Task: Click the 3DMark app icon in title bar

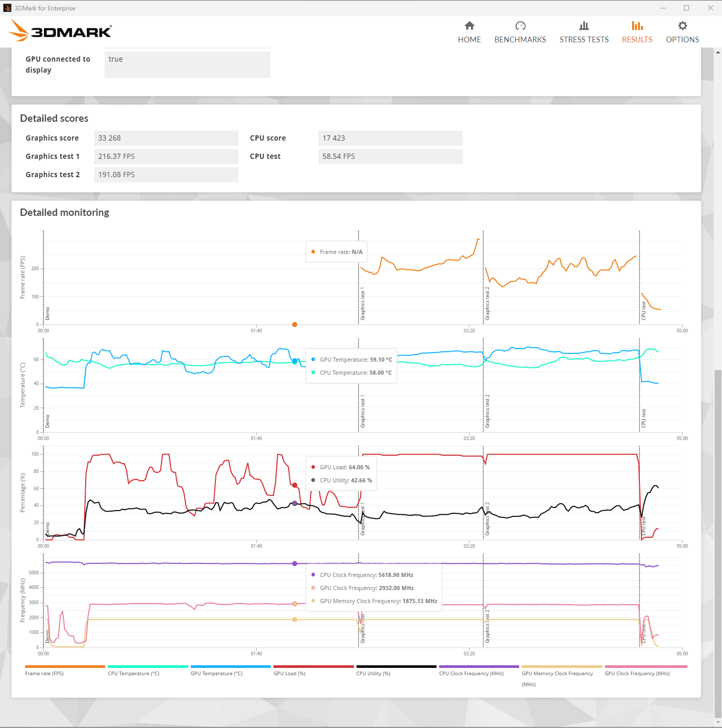Action: tap(7, 8)
